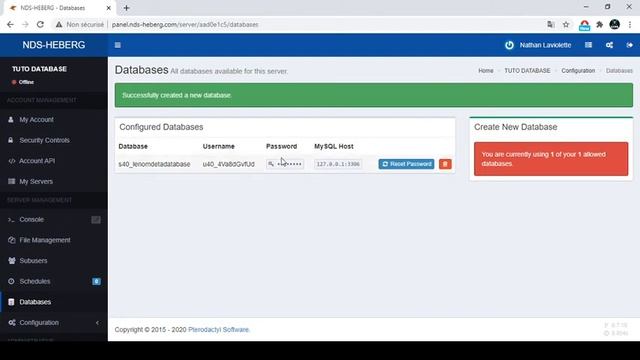Click the Nathan Laviolette user name

pos(545,45)
